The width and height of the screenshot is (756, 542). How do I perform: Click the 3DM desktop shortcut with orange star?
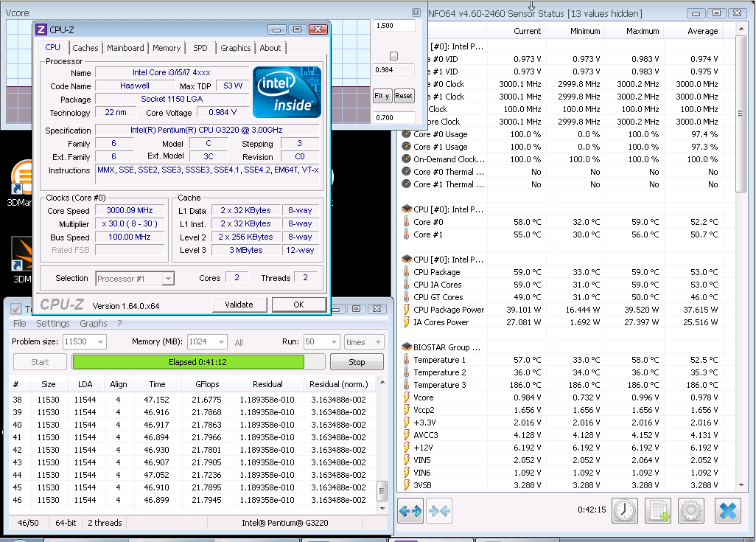pyautogui.click(x=21, y=254)
